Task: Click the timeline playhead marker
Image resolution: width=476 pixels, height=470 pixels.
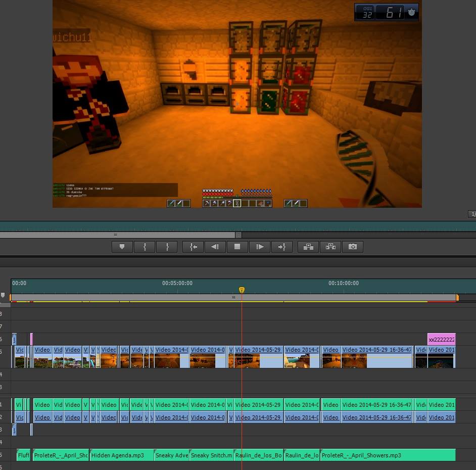Action: tap(242, 290)
